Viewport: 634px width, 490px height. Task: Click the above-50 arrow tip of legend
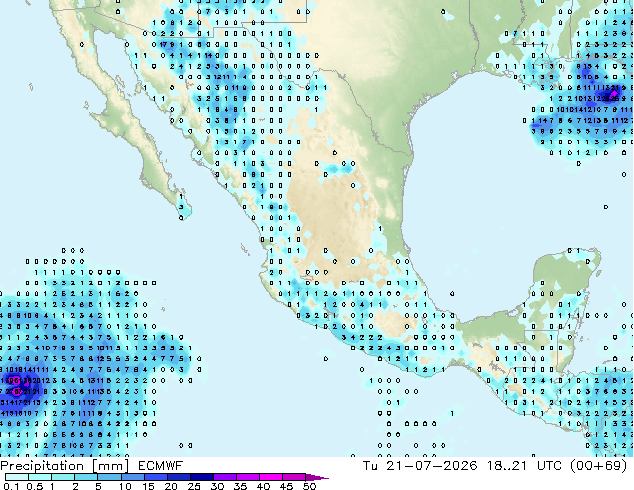(x=317, y=478)
